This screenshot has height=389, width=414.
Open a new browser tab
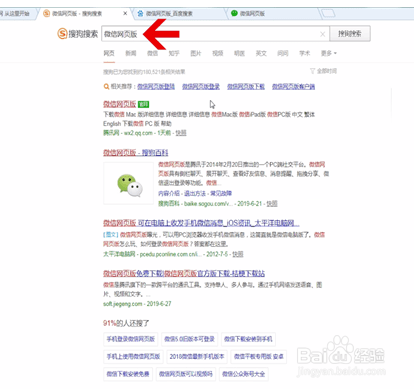pyautogui.click(x=327, y=13)
